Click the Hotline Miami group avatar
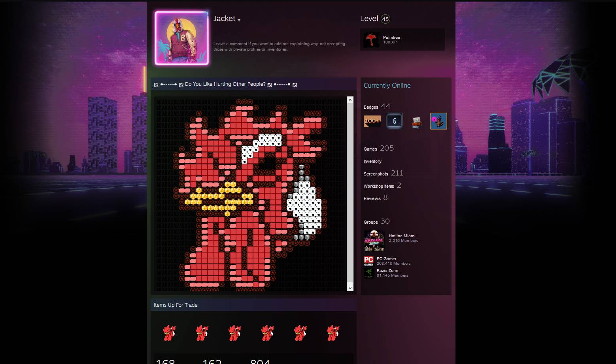Viewport: 616px width, 364px height. click(x=374, y=240)
